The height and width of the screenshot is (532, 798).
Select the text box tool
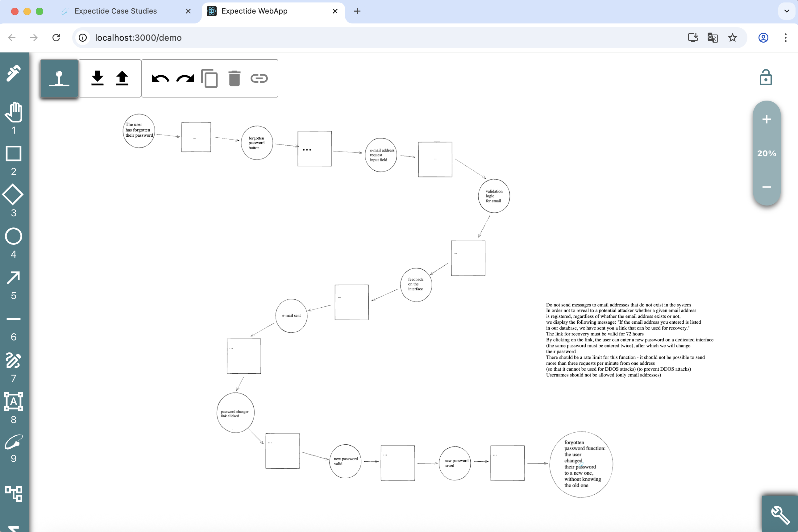tap(14, 401)
